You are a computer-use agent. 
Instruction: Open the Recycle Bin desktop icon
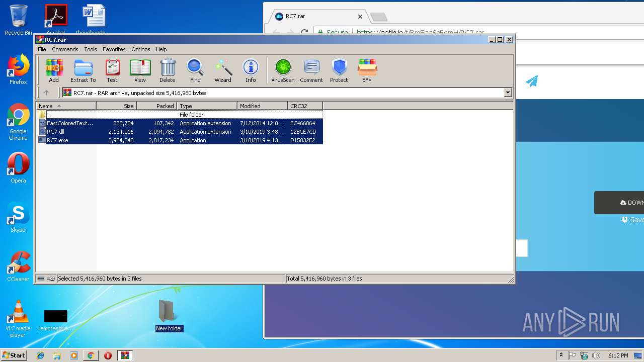coord(18,20)
